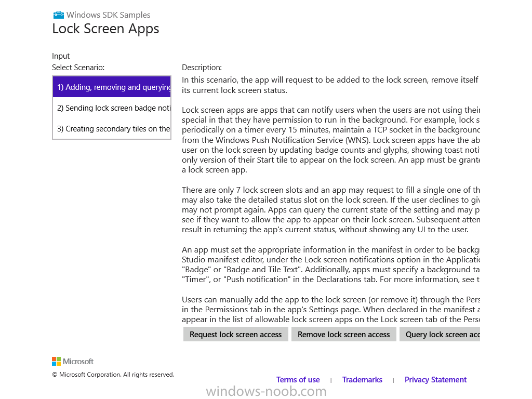Click paragraph starting 'Lock screen apps are apps'

point(331,140)
